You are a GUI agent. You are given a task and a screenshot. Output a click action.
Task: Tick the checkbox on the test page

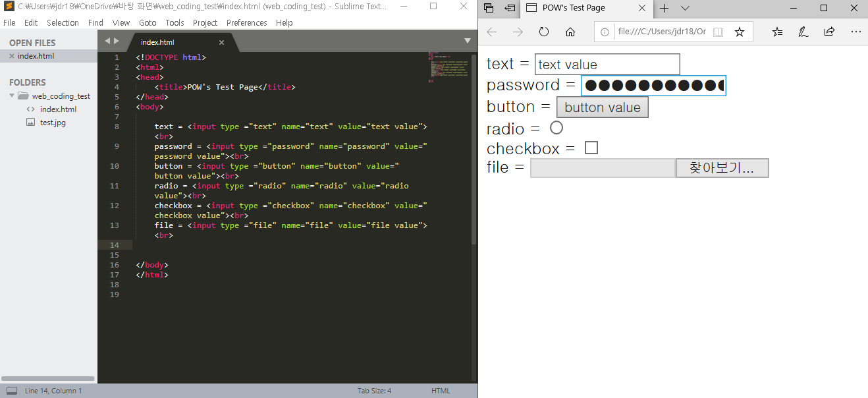591,148
